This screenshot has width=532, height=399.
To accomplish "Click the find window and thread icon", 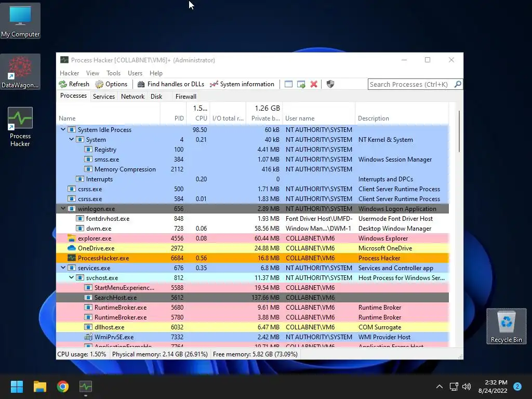I will pos(301,84).
